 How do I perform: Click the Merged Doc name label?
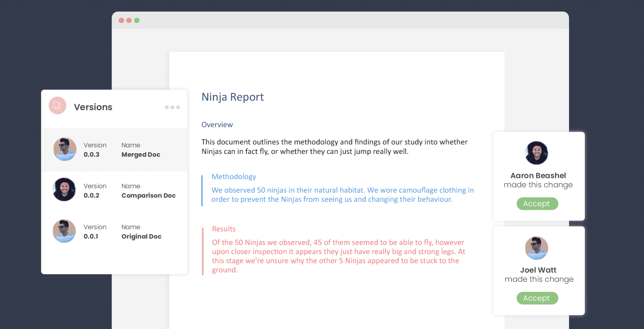pos(141,155)
